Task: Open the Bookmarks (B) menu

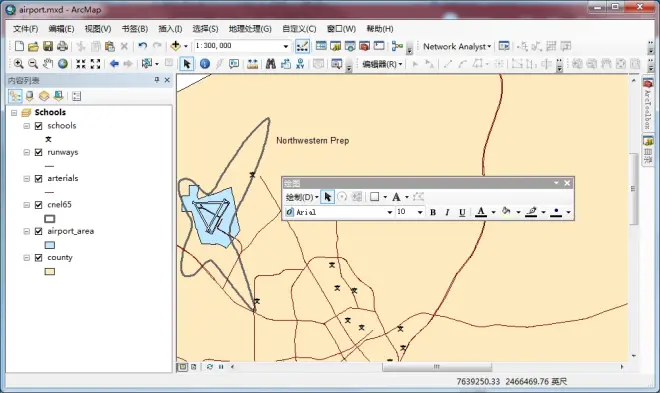Action: click(x=135, y=29)
